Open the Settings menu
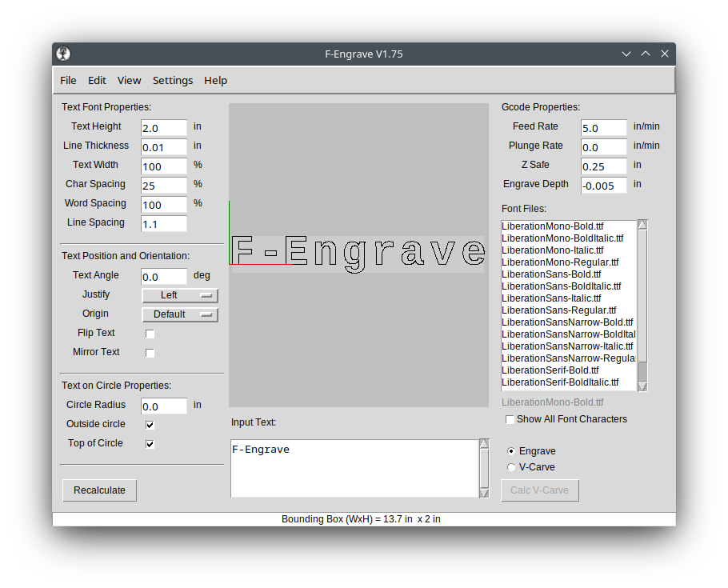 [173, 80]
